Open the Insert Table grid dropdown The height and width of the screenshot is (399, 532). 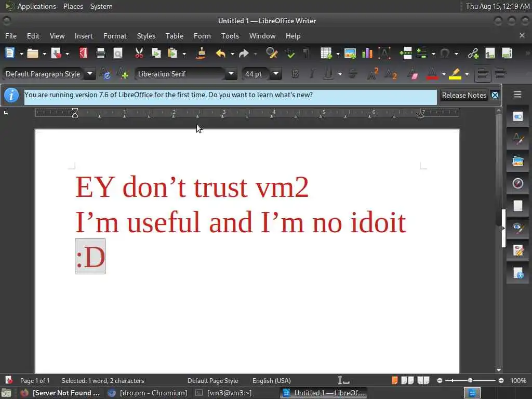[x=338, y=54]
